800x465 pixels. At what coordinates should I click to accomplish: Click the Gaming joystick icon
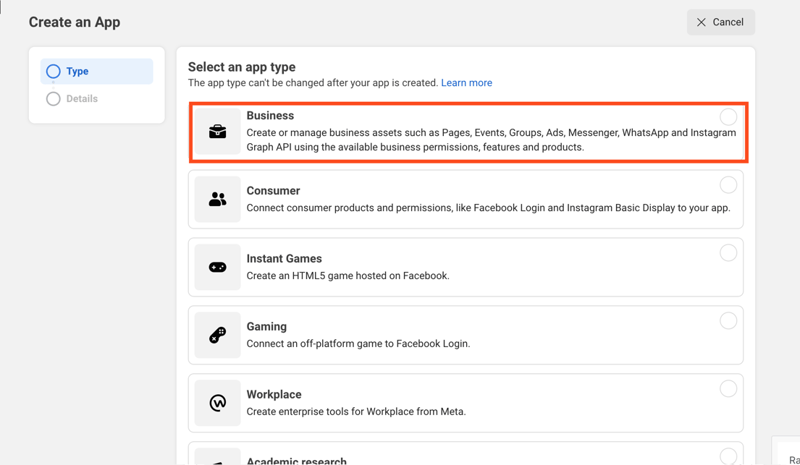[x=217, y=335]
